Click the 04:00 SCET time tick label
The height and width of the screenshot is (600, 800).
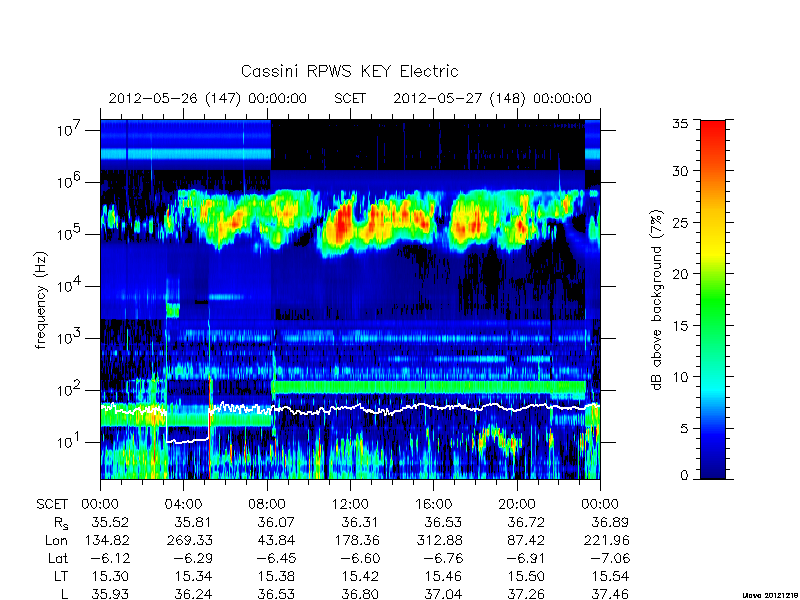coord(183,504)
